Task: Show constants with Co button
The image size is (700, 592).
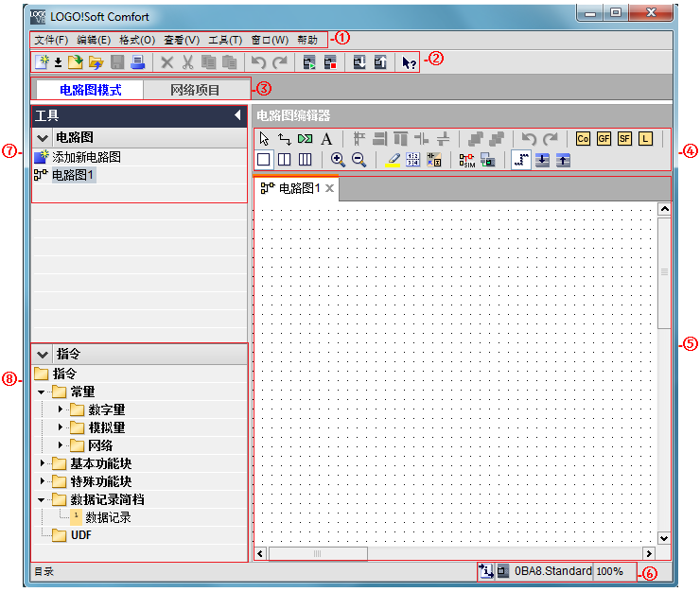Action: pyautogui.click(x=583, y=139)
